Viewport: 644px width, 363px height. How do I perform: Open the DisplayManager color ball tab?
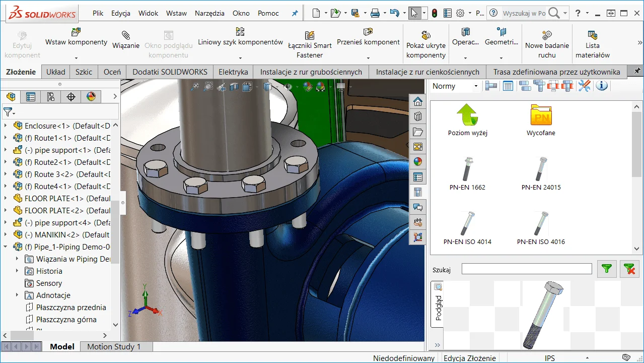pos(91,96)
